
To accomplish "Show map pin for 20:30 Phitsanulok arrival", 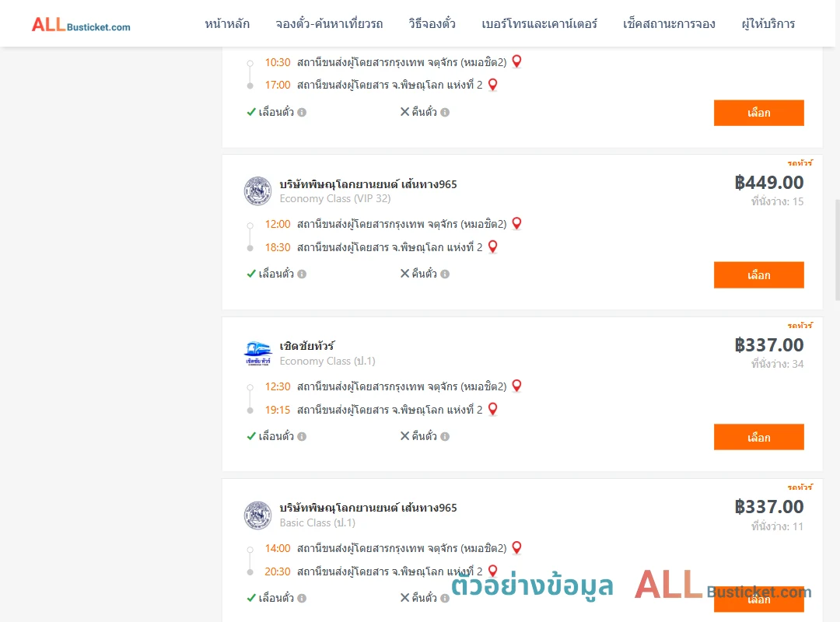I will click(x=493, y=571).
